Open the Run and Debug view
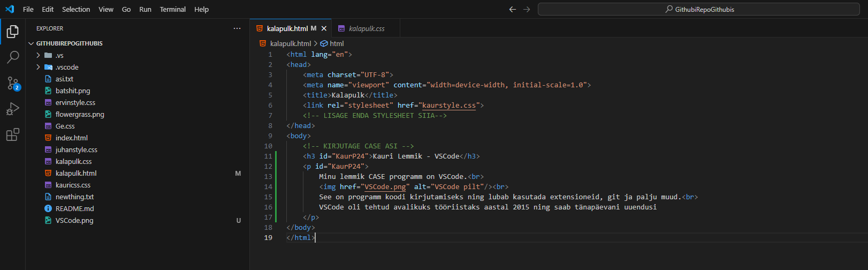This screenshot has width=868, height=270. pos(13,109)
